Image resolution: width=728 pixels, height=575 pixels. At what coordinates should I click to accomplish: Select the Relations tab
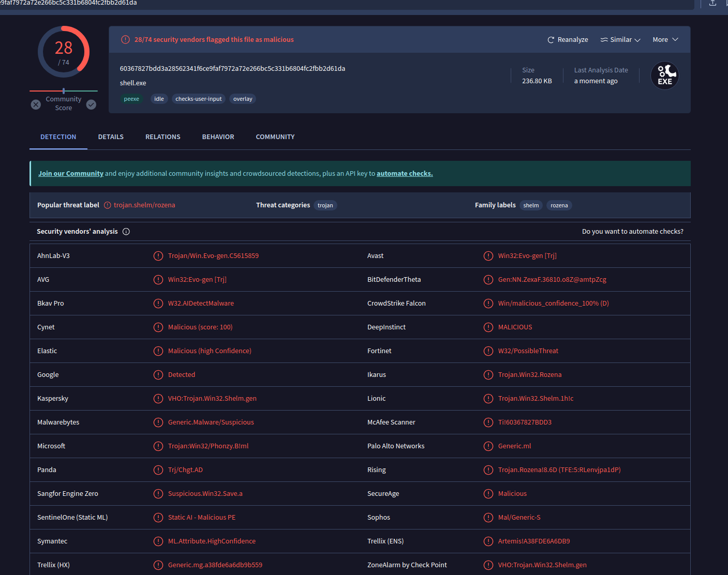[162, 137]
